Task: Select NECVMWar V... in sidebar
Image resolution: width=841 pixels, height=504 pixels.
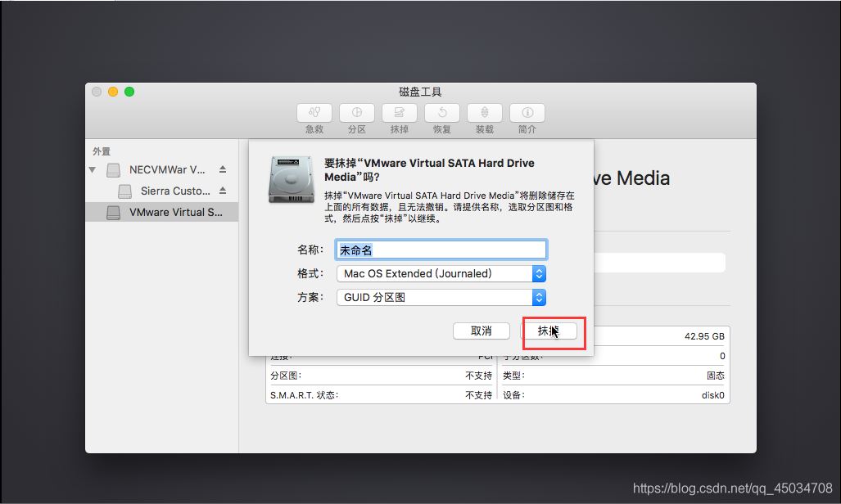Action: (x=162, y=170)
